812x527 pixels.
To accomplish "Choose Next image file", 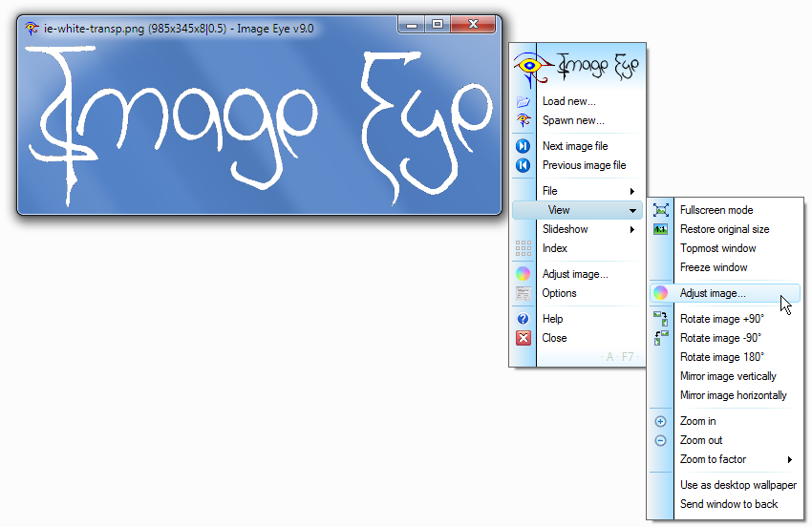I will pyautogui.click(x=575, y=146).
